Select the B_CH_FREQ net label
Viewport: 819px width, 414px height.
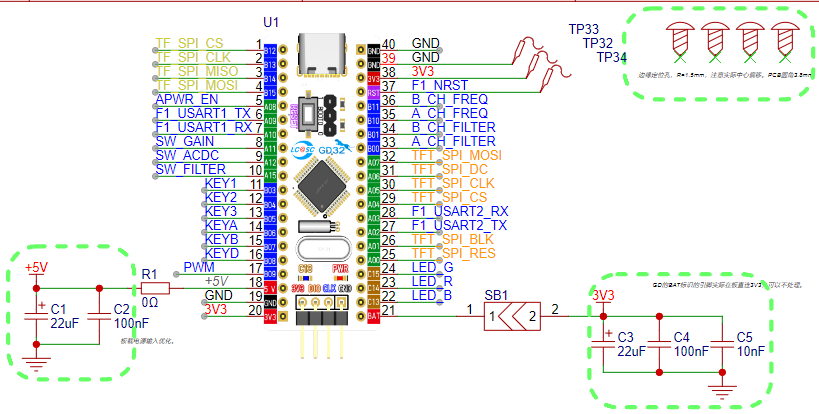(450, 99)
